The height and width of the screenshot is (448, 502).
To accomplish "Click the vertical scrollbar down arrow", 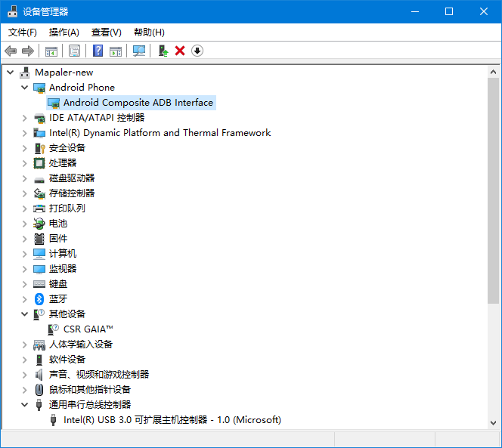I will pos(493,423).
